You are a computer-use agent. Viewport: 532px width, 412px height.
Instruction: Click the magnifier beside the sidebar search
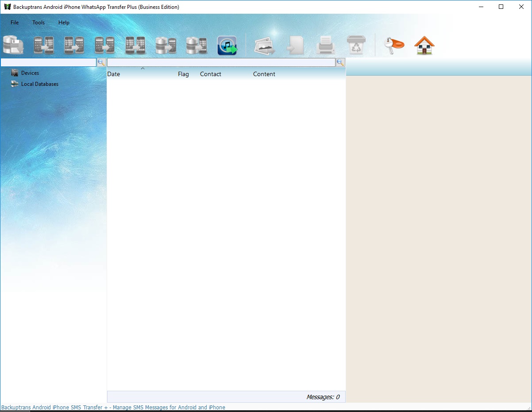101,62
